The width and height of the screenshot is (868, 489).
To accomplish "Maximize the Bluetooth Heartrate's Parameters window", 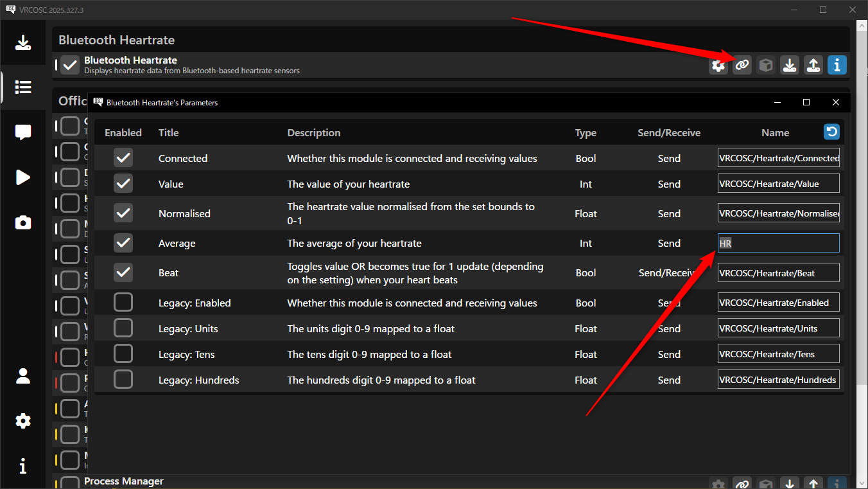I will click(x=806, y=102).
